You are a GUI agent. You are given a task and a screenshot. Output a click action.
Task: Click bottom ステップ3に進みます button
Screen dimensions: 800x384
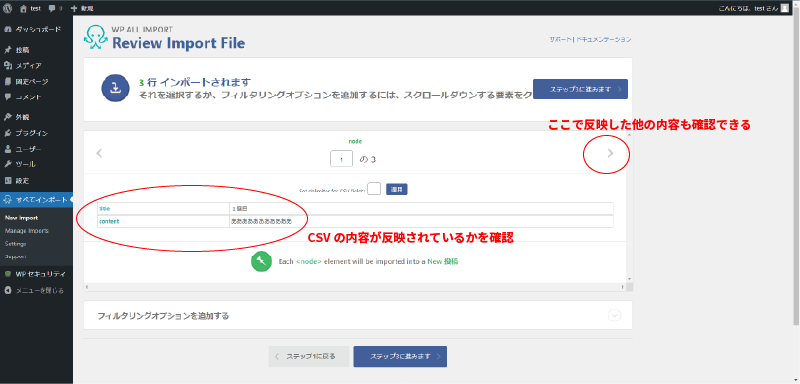400,356
